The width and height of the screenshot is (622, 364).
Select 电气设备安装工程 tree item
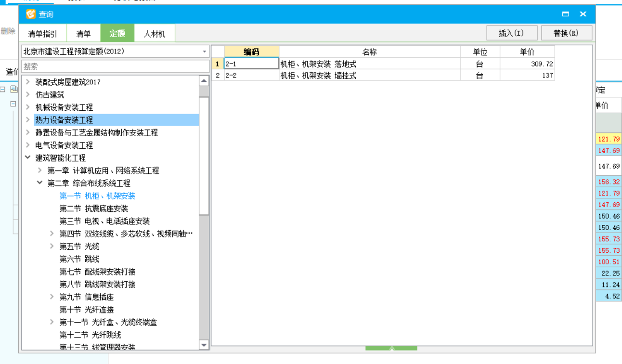(64, 145)
